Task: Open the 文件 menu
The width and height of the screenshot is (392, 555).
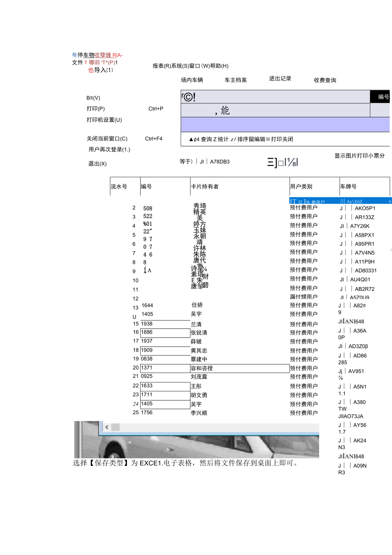Action: click(x=78, y=63)
